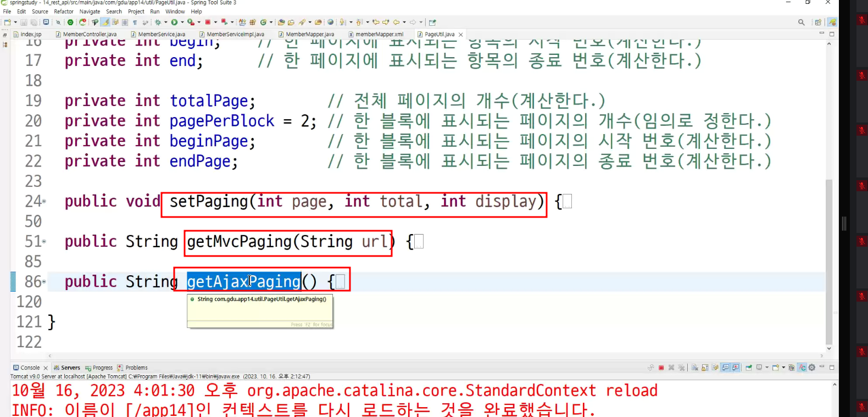Screen dimensions: 868x417
Task: Click the red Stop toolbar icon
Action: (208, 22)
